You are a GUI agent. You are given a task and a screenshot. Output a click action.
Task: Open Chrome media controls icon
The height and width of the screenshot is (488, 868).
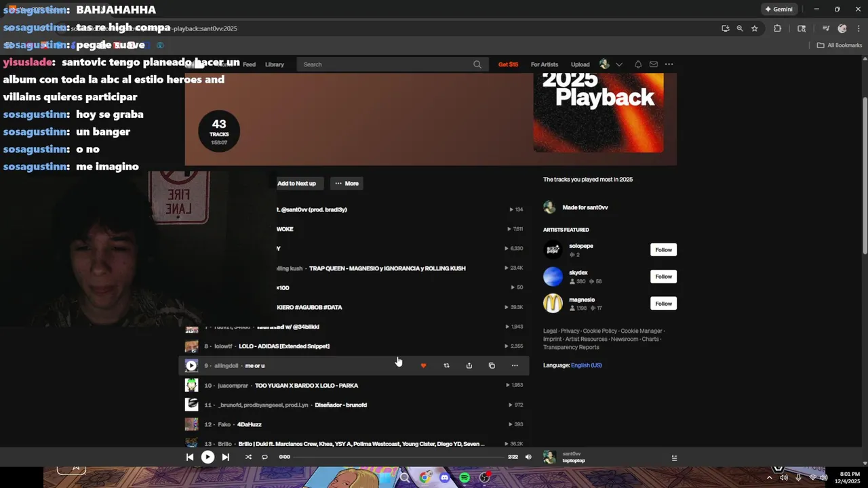[826, 28]
